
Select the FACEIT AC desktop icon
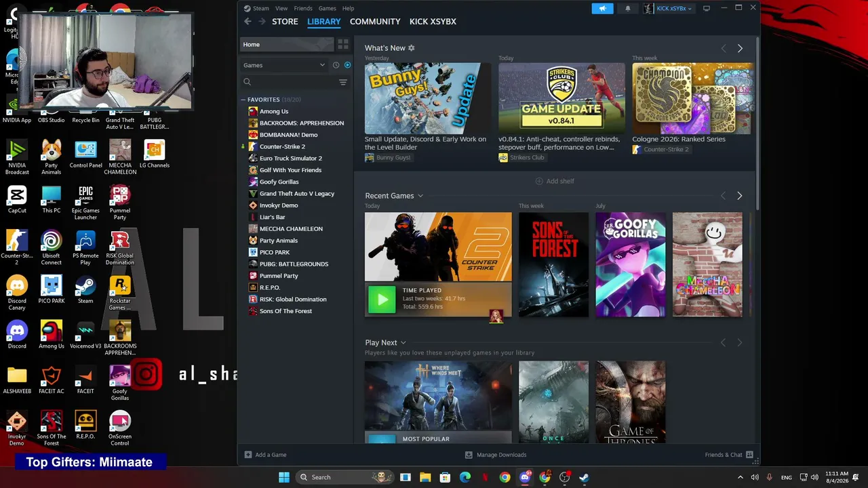pyautogui.click(x=52, y=381)
